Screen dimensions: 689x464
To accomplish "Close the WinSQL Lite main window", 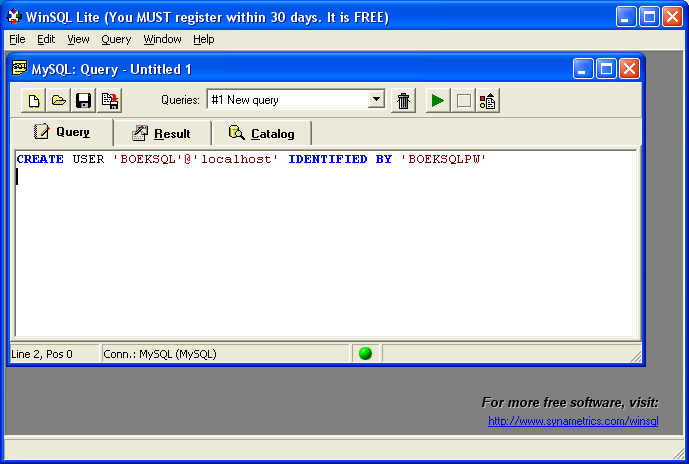I will (x=673, y=17).
